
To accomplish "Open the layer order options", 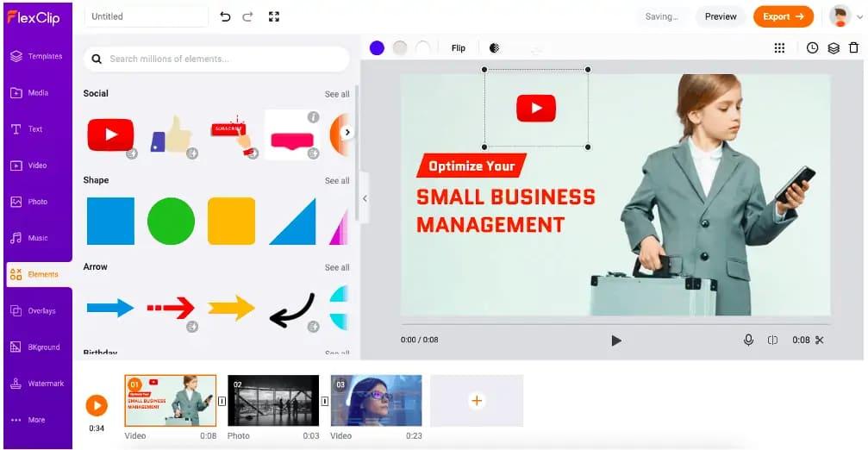I will (834, 48).
